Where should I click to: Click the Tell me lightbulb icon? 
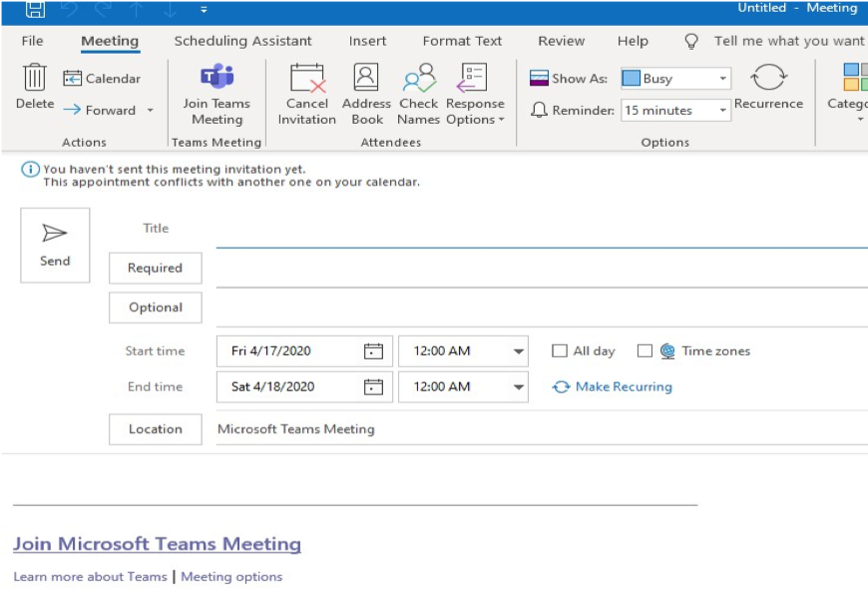coord(690,41)
